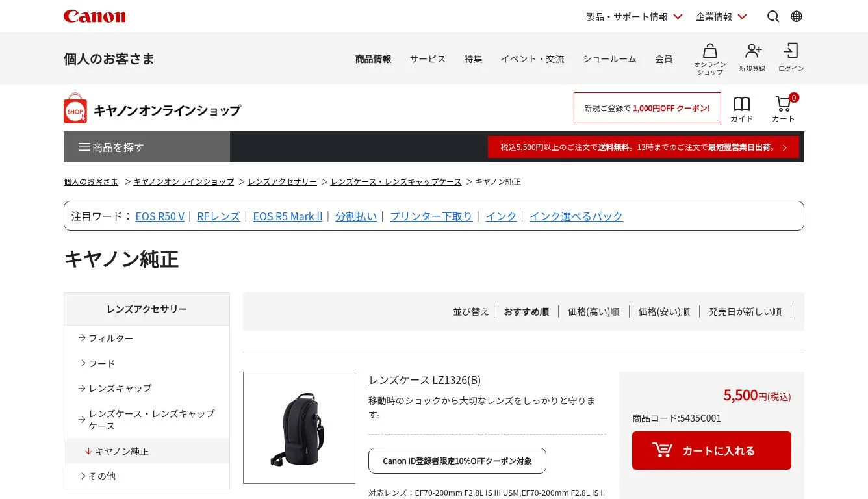Image resolution: width=868 pixels, height=499 pixels.
Task: Open the EOS R50 V keyword link
Action: 160,216
